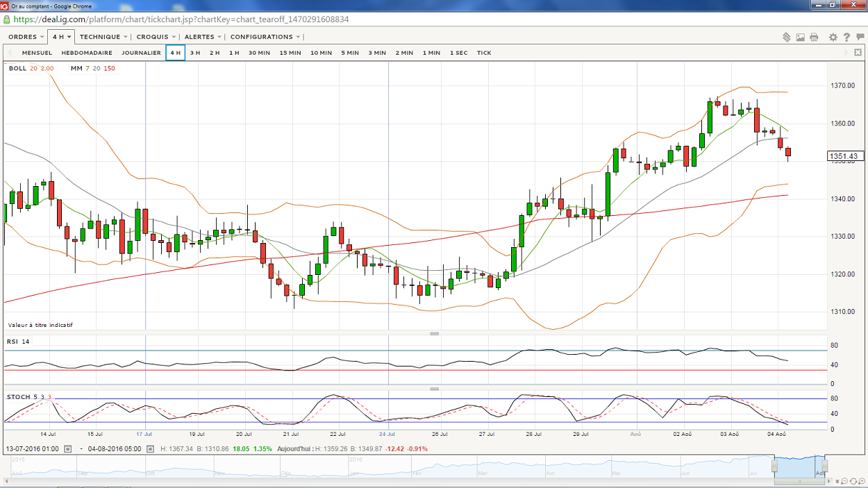
Task: Close the timeframe bar with X button
Action: (x=858, y=53)
